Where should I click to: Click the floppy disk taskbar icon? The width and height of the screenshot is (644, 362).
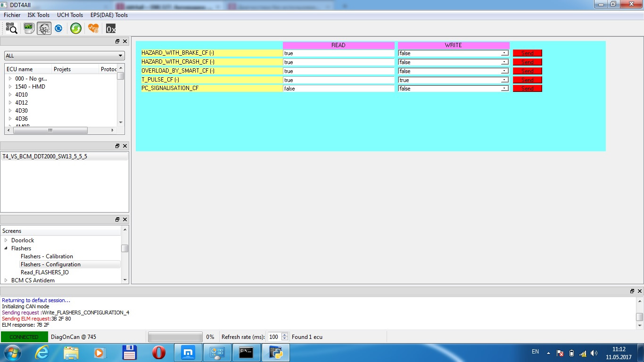click(129, 353)
